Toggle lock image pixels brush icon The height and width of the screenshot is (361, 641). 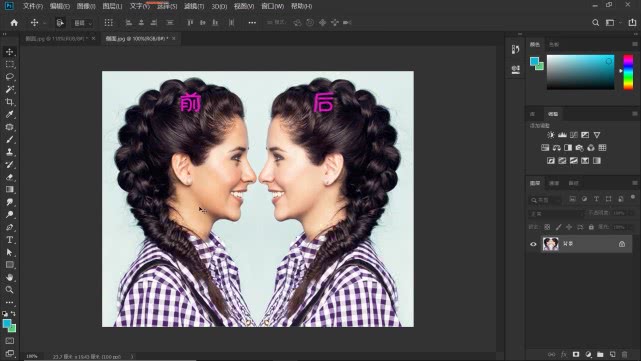[558, 227]
